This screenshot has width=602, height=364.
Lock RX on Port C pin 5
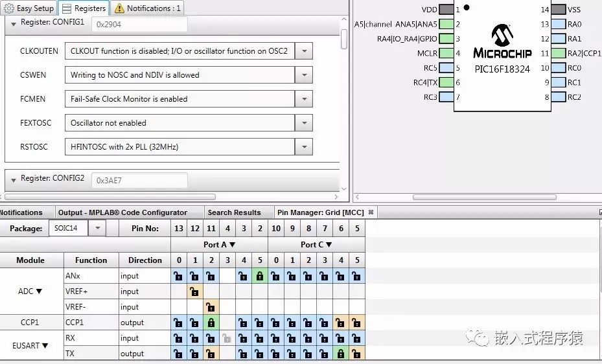pos(356,338)
